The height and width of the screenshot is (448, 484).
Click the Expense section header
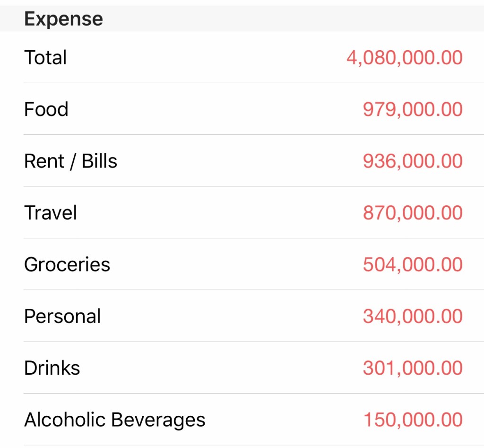pos(63,19)
